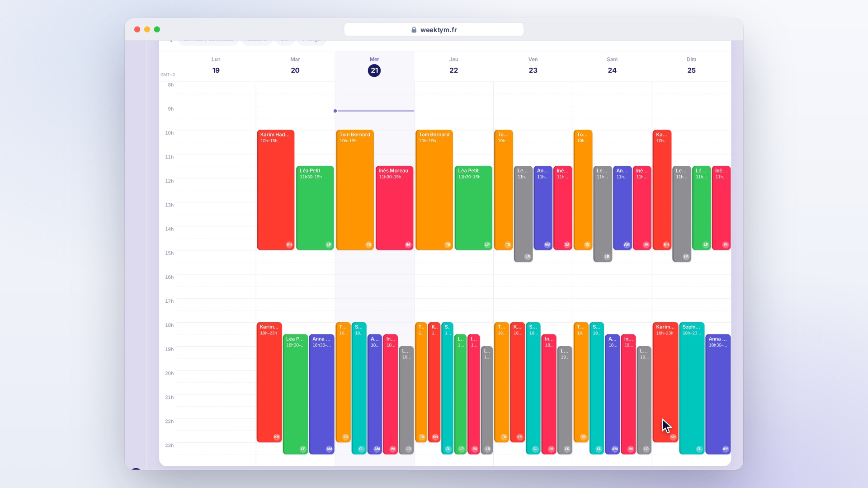Open Anna 18h30 shift on Tuesday evening

[321, 394]
